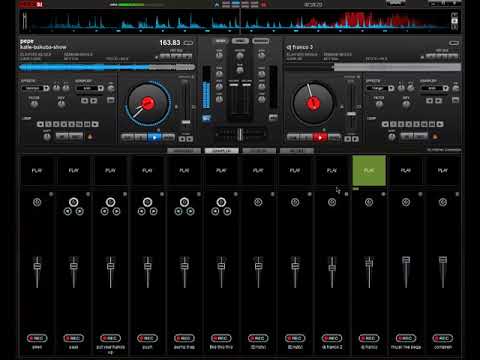480x360 pixels.
Task: Open the left deck Sampler dropdown arrow
Action: coord(100,88)
